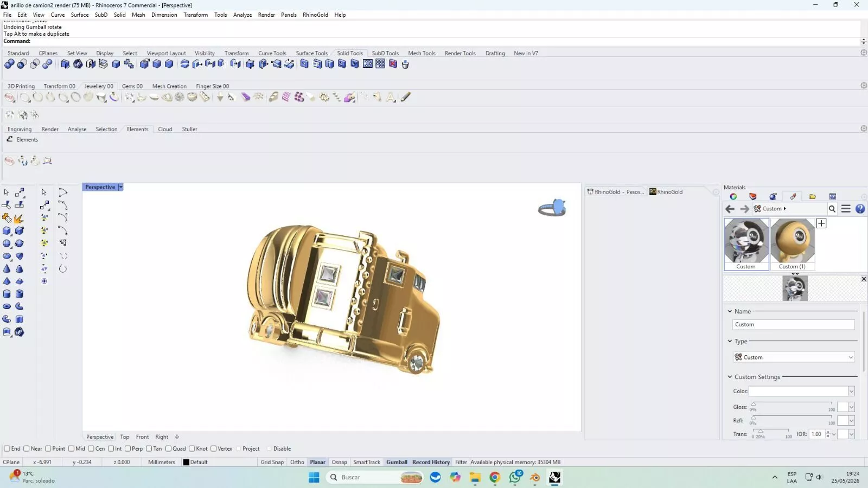Open the RhinoGold menu
868x488 pixels.
[x=315, y=15]
